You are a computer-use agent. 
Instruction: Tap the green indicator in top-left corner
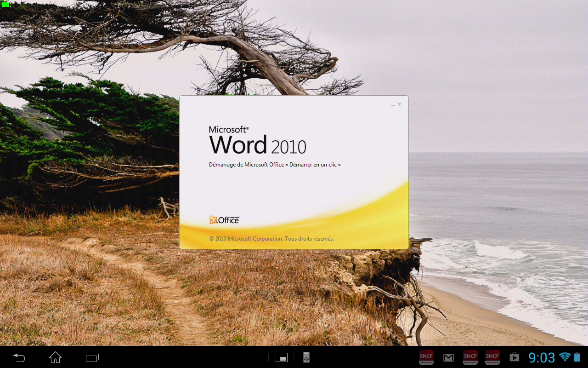[x=6, y=5]
